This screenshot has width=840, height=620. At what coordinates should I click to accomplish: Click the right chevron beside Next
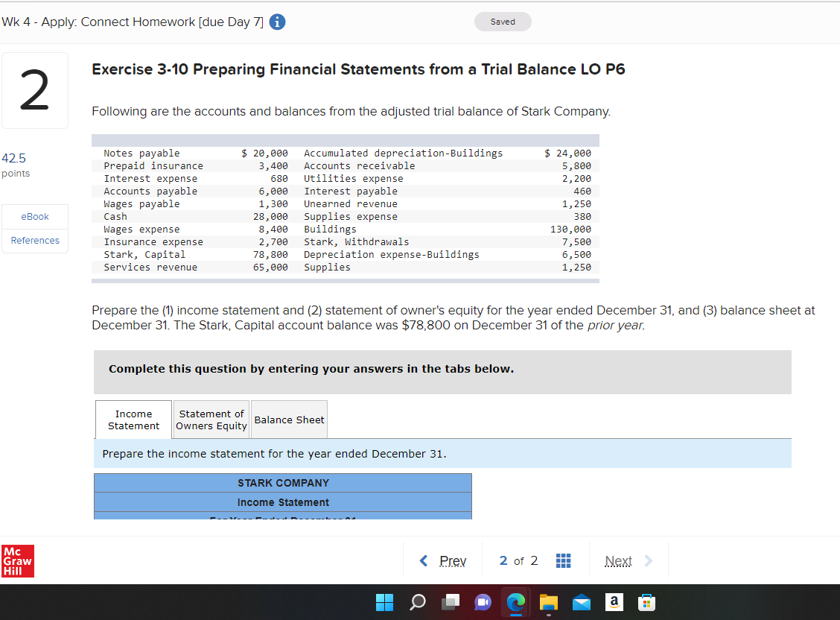pos(649,560)
